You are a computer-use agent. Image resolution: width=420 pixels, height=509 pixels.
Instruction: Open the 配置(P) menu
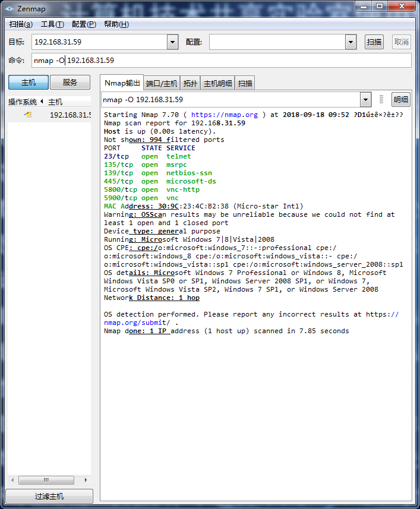(x=84, y=24)
